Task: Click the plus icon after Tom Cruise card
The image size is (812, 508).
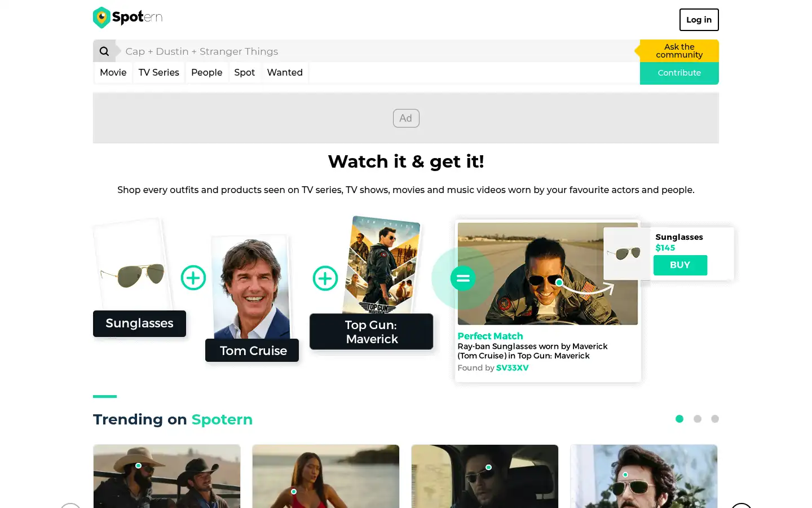Action: pyautogui.click(x=325, y=278)
